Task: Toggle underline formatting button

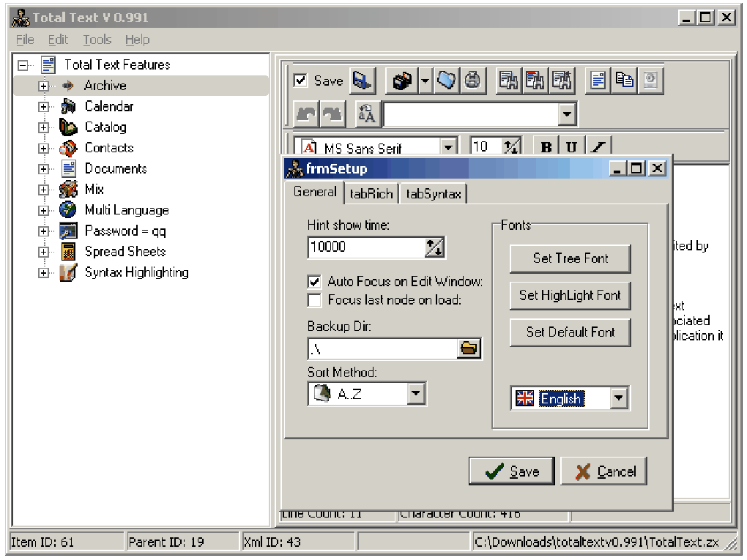Action: pos(572,146)
